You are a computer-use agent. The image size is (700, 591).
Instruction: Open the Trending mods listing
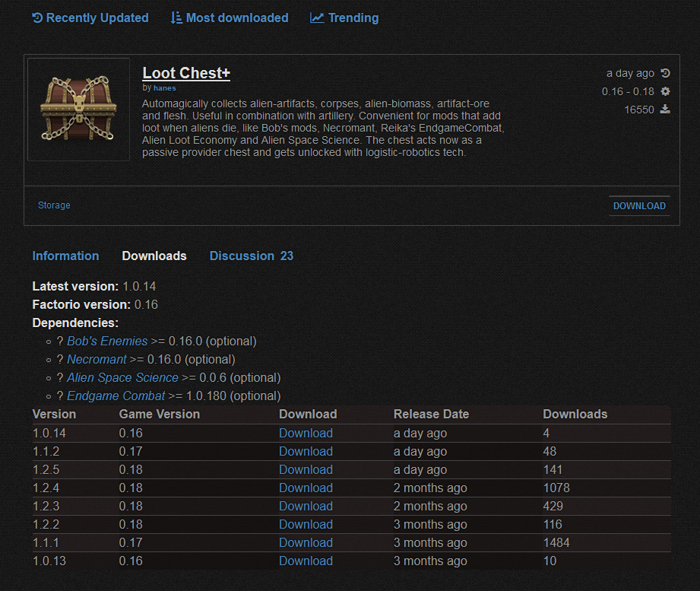click(344, 17)
